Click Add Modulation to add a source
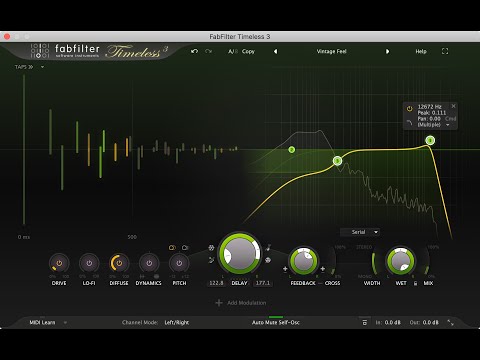This screenshot has width=480, height=360. tap(247, 303)
